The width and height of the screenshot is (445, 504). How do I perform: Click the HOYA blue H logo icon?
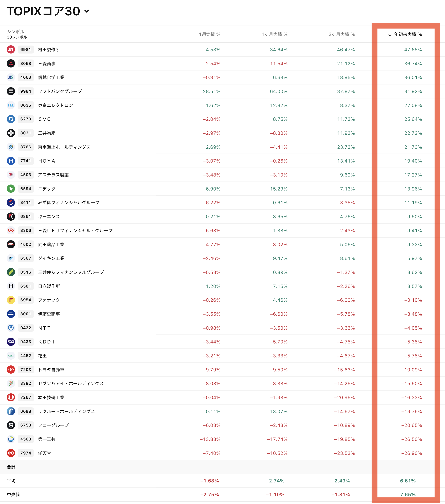[11, 161]
